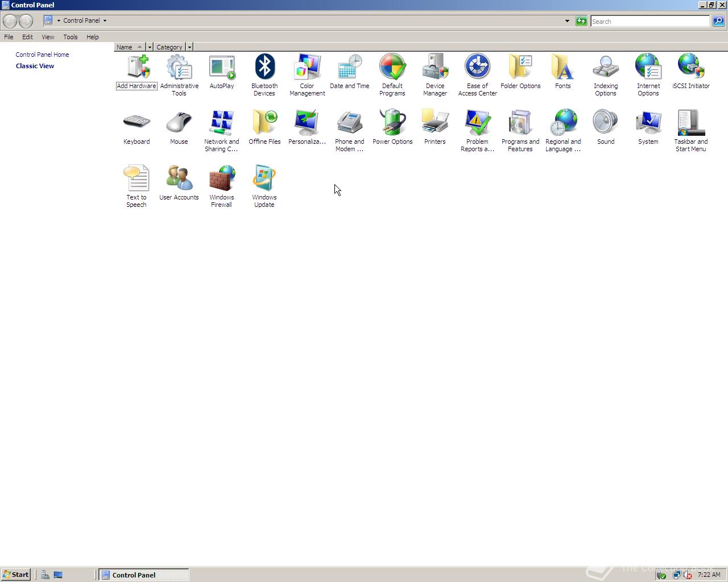Start the search with magnifier button
The height and width of the screenshot is (582, 728).
pos(718,21)
